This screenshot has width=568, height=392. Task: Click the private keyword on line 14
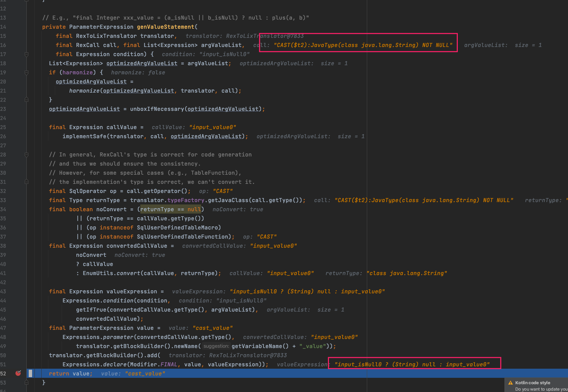[x=54, y=27]
